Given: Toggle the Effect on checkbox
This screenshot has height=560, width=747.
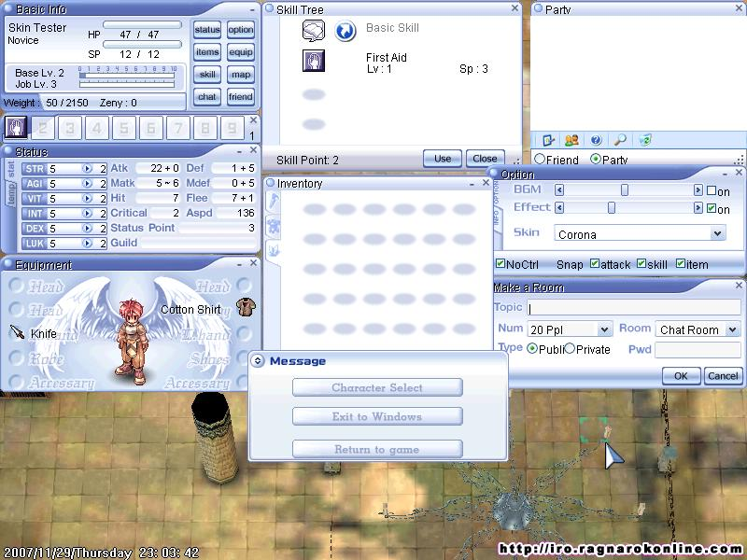Looking at the screenshot, I should (x=712, y=208).
